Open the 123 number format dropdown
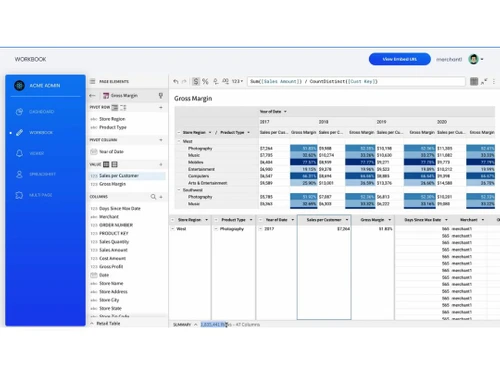The image size is (500, 375). 237,81
